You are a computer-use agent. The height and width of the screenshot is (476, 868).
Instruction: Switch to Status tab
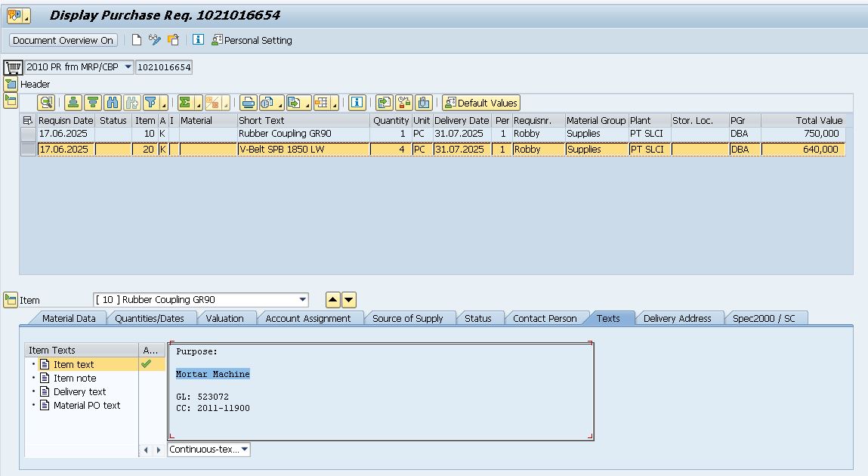click(x=477, y=318)
